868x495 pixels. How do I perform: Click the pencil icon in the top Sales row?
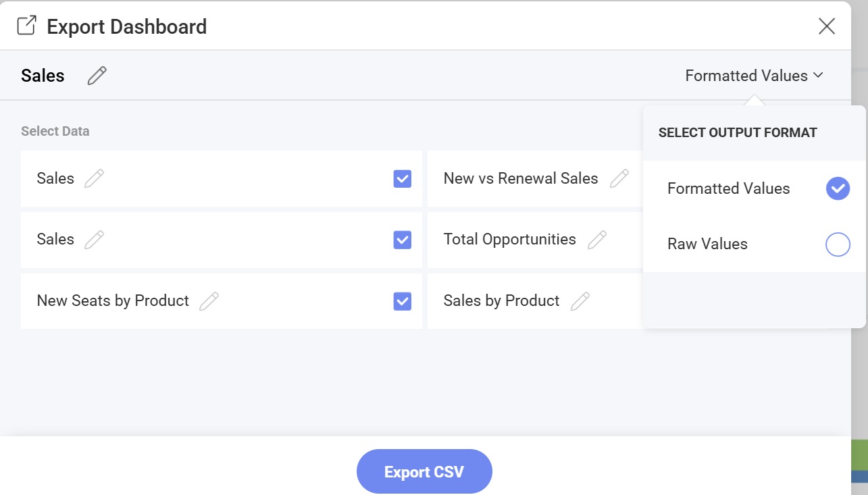tap(95, 179)
